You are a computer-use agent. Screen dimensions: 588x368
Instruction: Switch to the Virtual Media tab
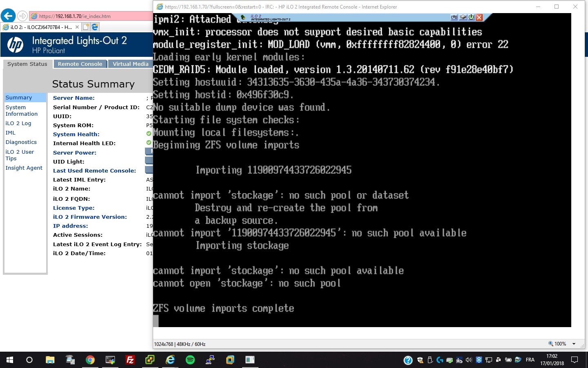(131, 64)
